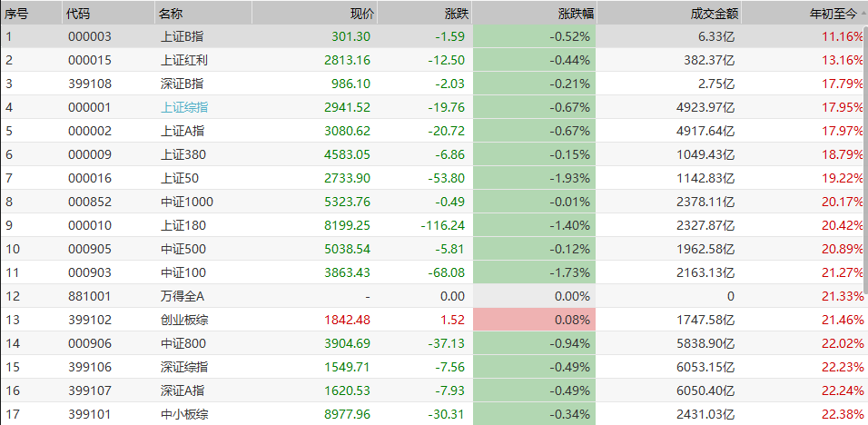Screen dimensions: 868x425
Task: Select the 中小板综 index name
Action: 182,414
